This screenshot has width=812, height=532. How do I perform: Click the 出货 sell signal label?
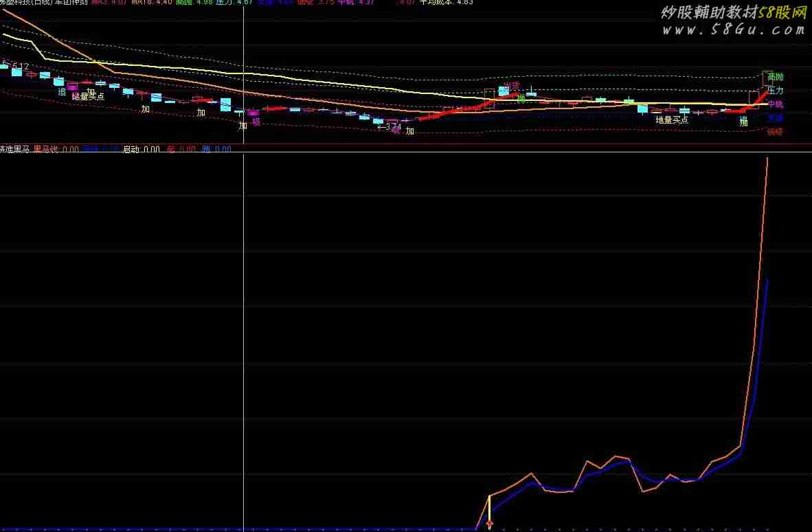[510, 86]
